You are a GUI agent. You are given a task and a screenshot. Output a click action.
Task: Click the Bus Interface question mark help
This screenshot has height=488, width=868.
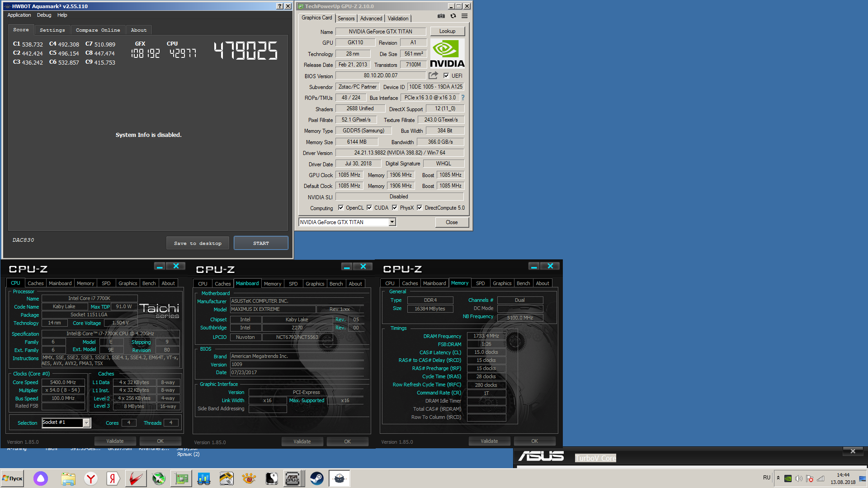[x=462, y=98]
